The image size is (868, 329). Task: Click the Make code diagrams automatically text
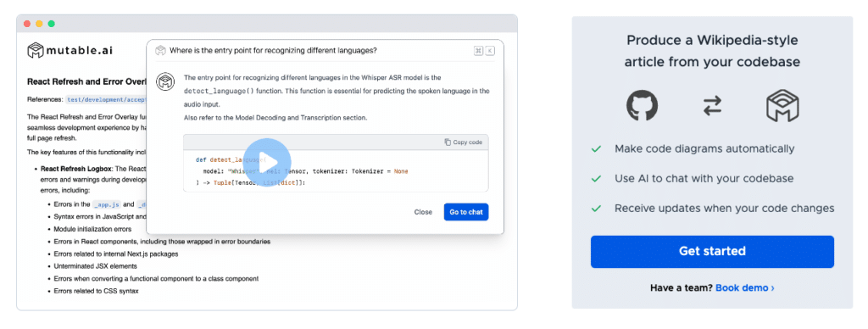704,149
